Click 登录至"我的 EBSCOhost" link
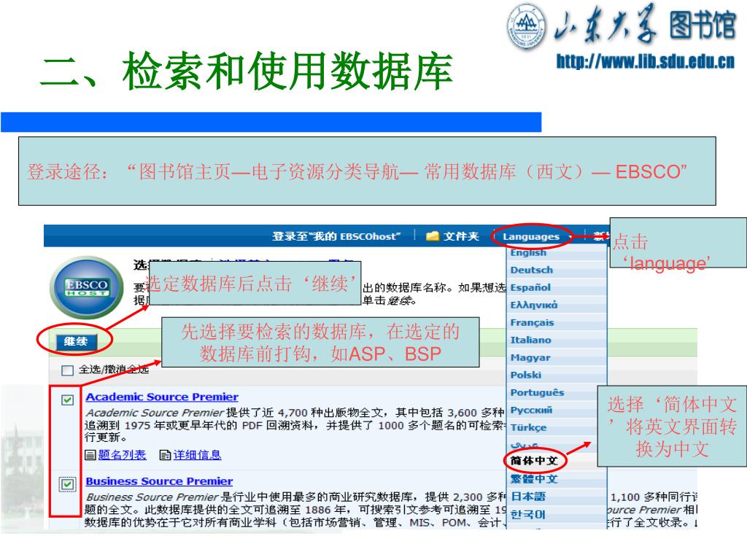747x560 pixels. tap(336, 236)
